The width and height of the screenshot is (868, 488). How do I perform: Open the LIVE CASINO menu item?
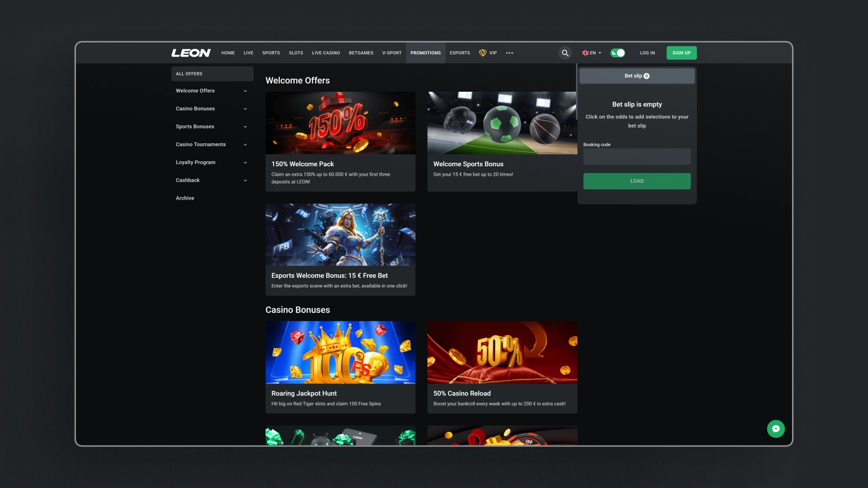tap(325, 53)
